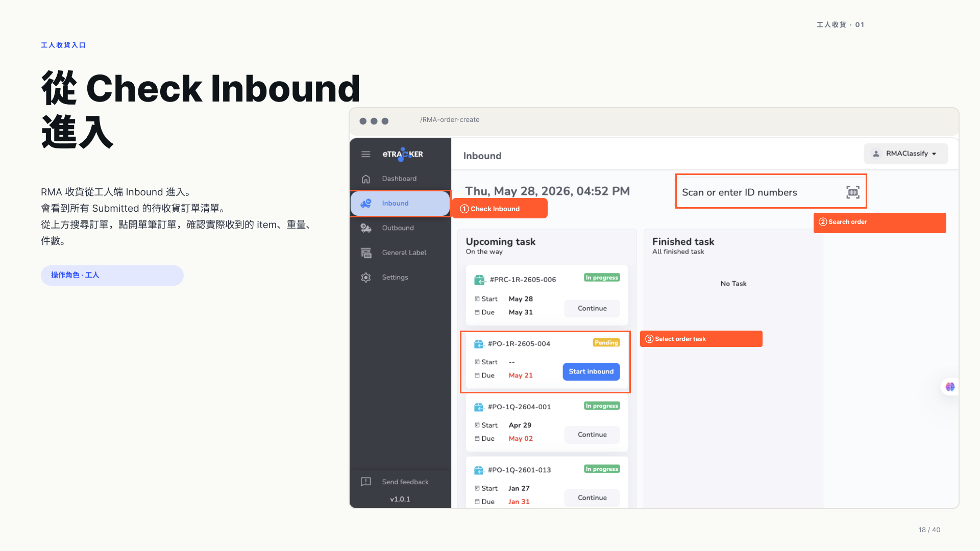Screen dimensions: 980x551
Task: Click the Start calendar icon of #PRC-1R-2605-006
Action: 477,299
